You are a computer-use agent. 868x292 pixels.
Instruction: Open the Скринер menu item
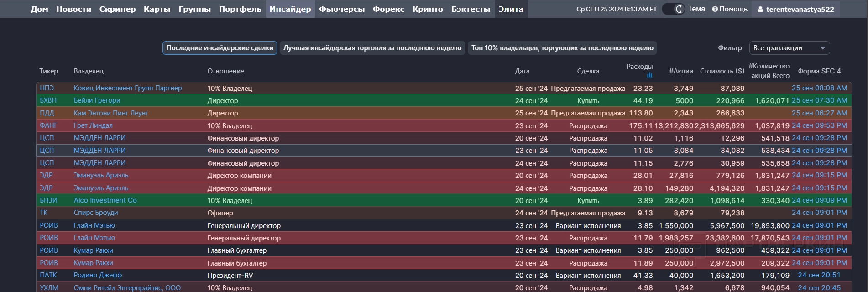click(117, 9)
